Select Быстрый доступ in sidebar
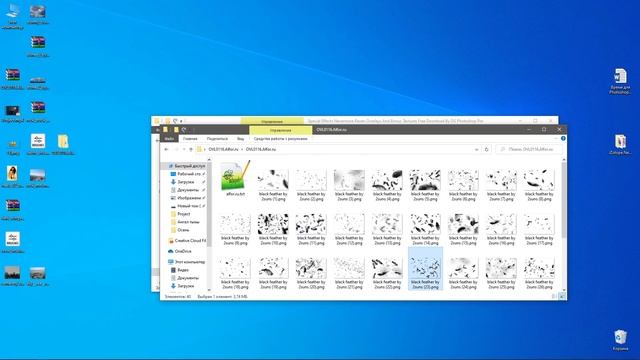Image resolution: width=640 pixels, height=360 pixels. click(187, 166)
